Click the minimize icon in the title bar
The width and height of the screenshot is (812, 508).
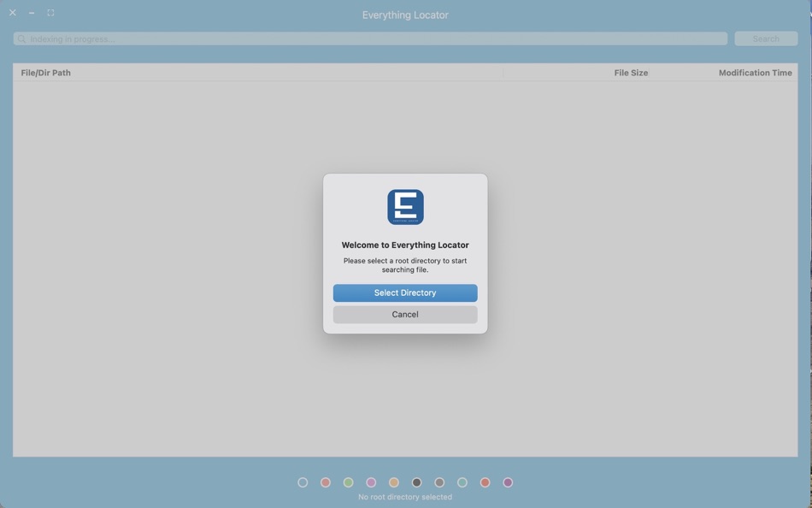(x=32, y=13)
